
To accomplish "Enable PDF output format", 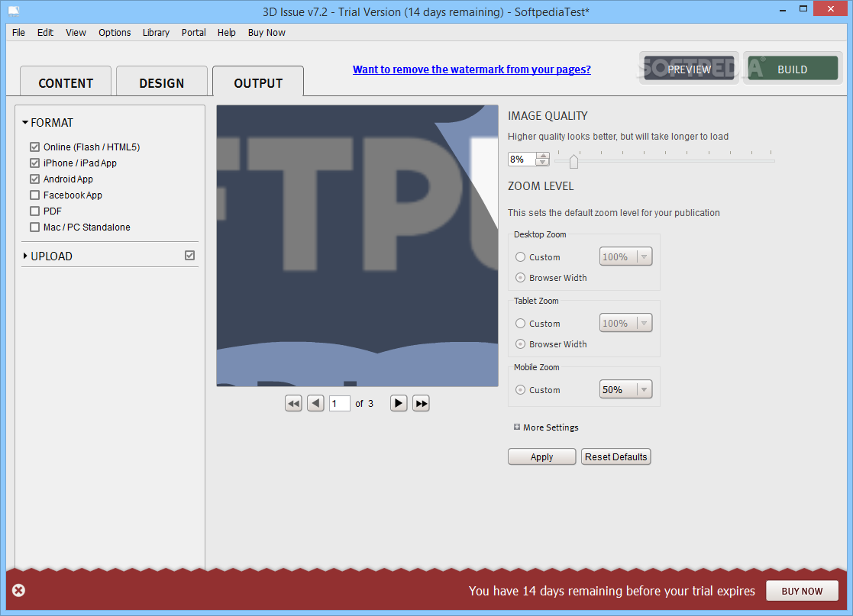I will tap(35, 211).
